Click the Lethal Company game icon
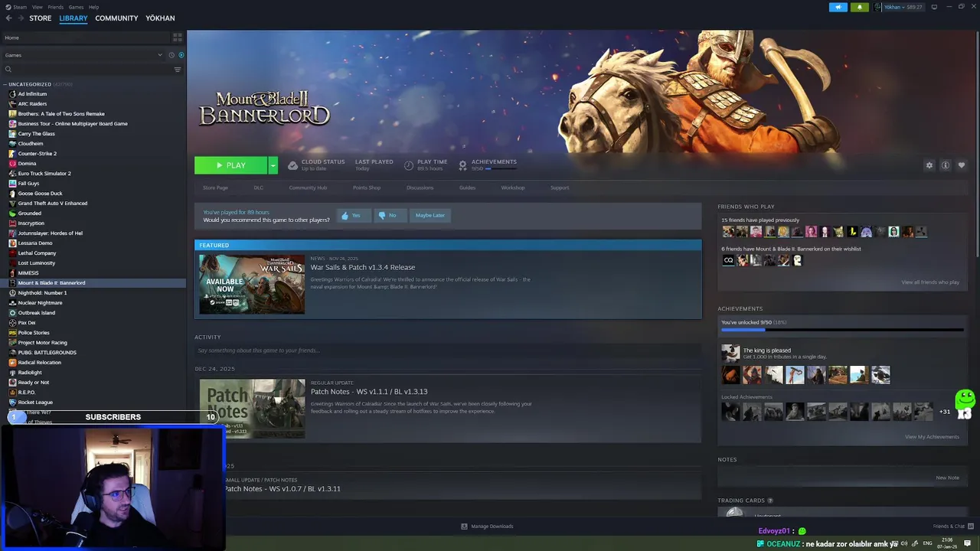 point(12,253)
